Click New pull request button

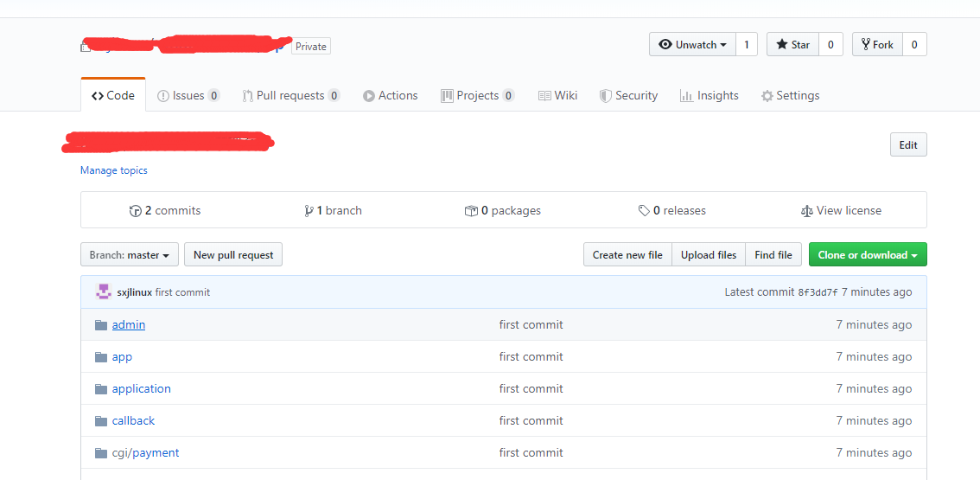(x=233, y=255)
